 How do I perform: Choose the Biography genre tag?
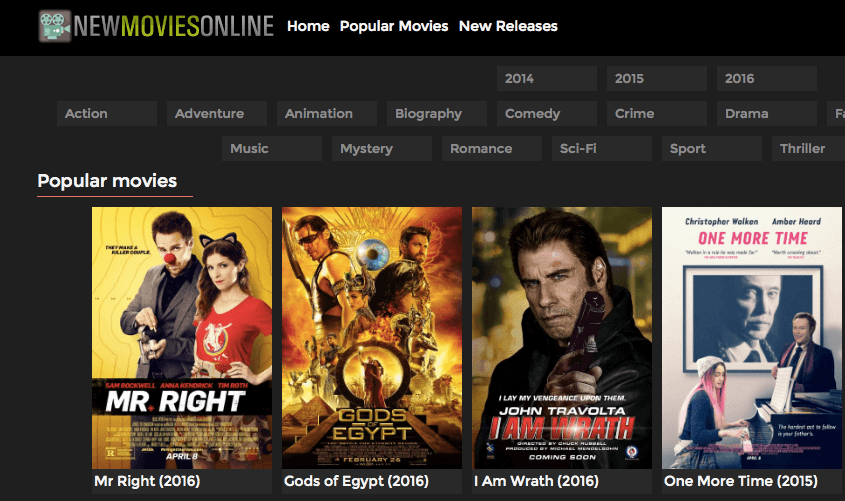point(437,114)
